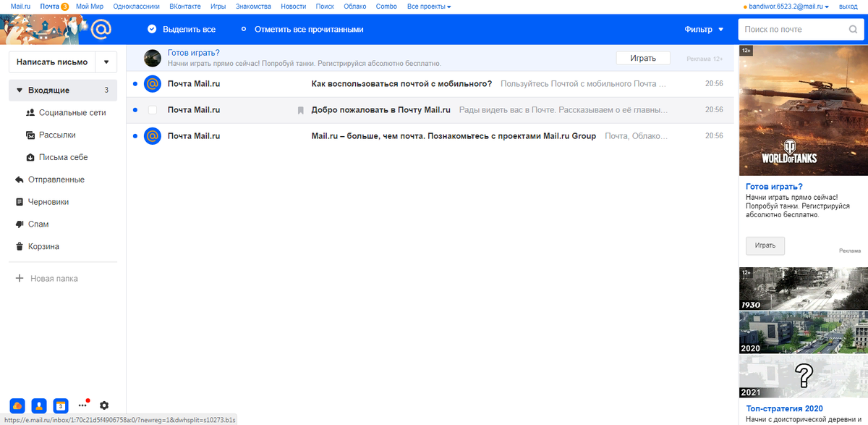Click the bookmark flag on Добро пожаловать email
This screenshot has width=868, height=425.
point(300,110)
